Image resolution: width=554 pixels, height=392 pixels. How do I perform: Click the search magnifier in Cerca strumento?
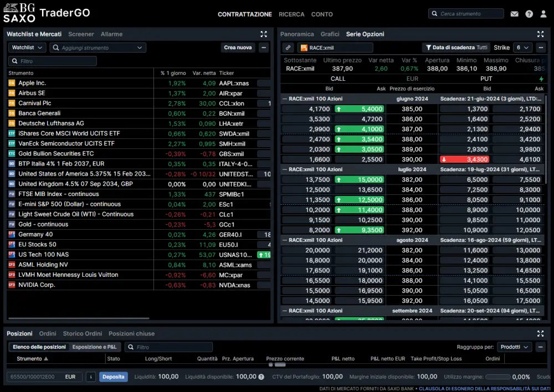pyautogui.click(x=434, y=14)
